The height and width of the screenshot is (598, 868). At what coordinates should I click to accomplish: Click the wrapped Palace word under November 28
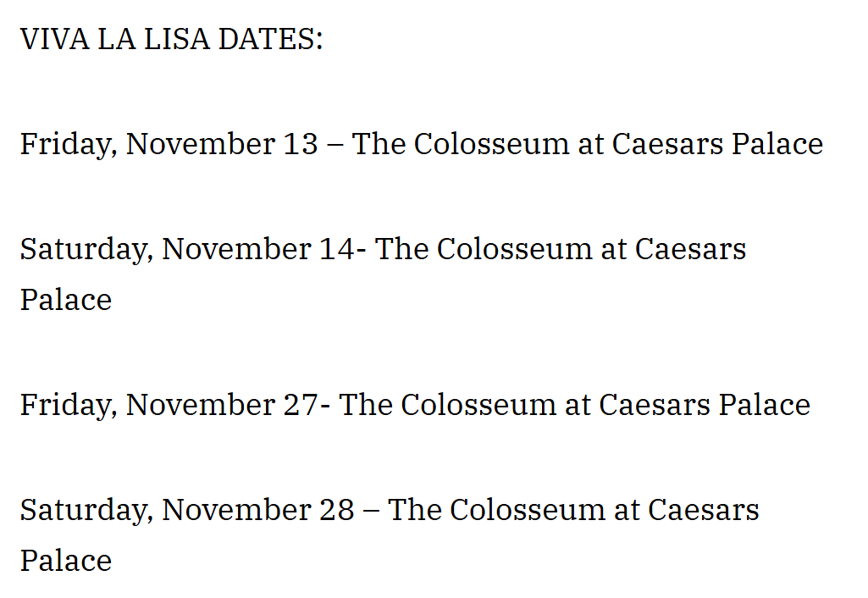66,561
